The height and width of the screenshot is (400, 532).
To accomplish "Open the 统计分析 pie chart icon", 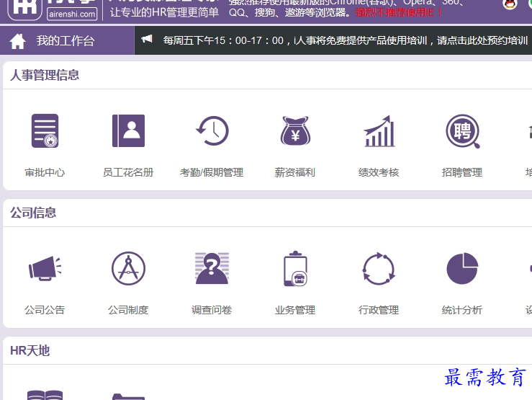I will [462, 268].
